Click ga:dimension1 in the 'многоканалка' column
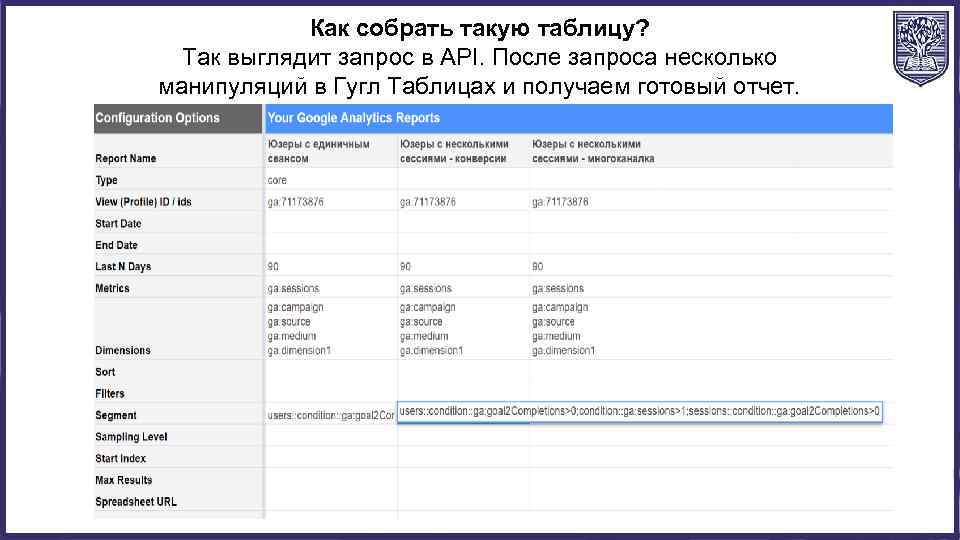 pos(563,351)
